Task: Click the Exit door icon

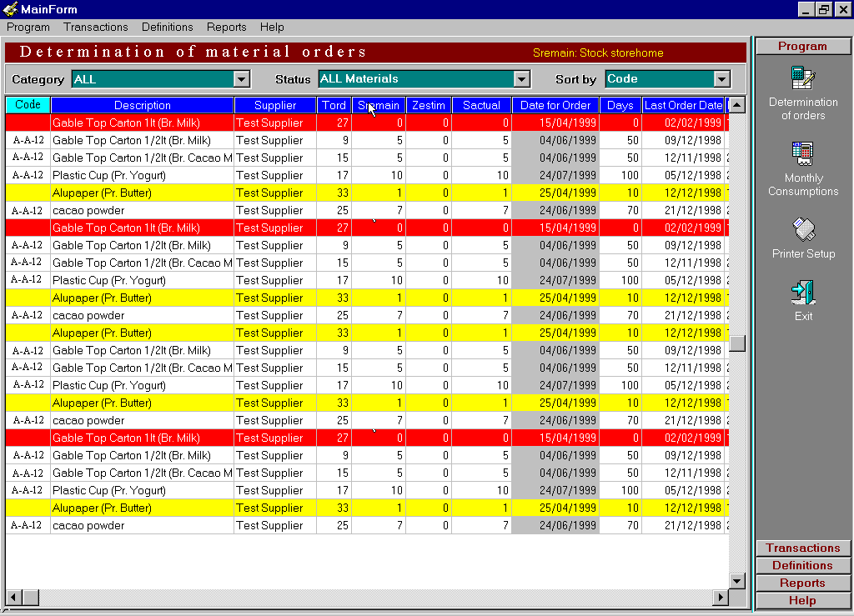Action: coord(803,292)
